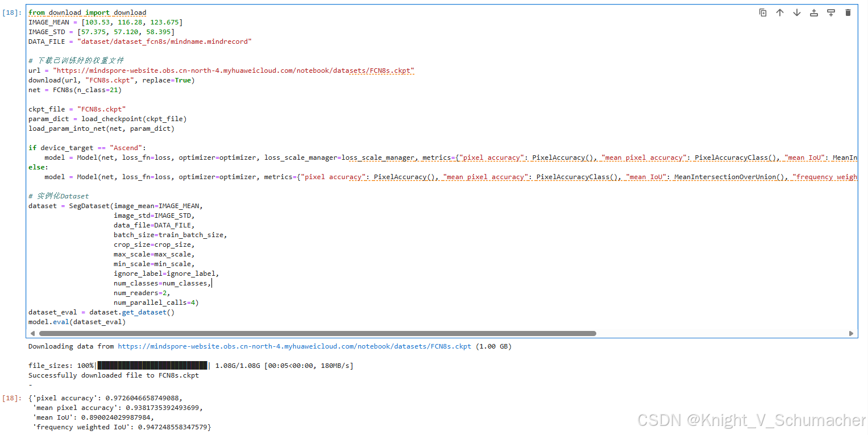Image resolution: width=868 pixels, height=435 pixels.
Task: Click the batch_size=train_batch_size argument
Action: (x=171, y=235)
